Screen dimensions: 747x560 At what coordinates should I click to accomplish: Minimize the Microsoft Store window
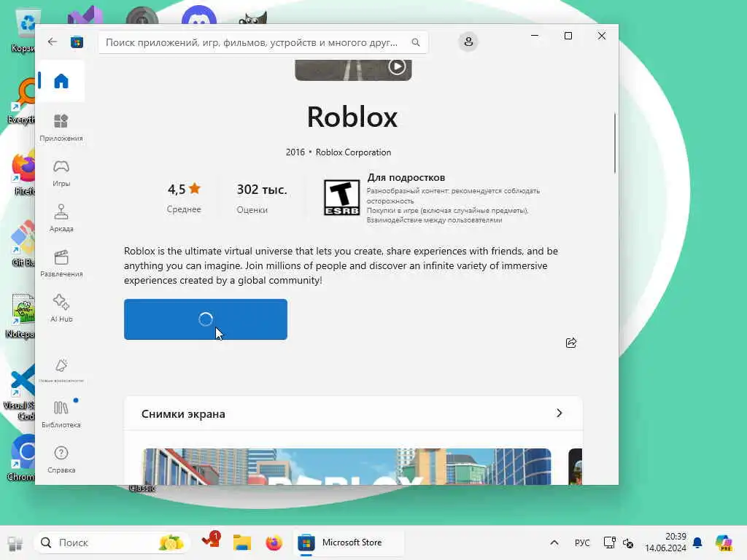coord(535,36)
